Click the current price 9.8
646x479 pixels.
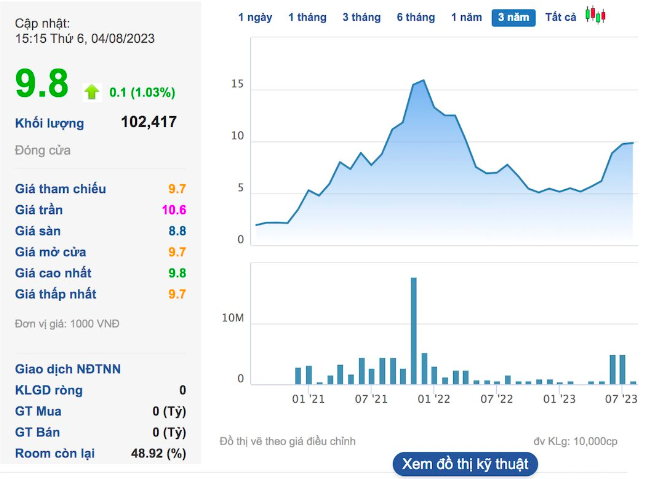click(42, 84)
